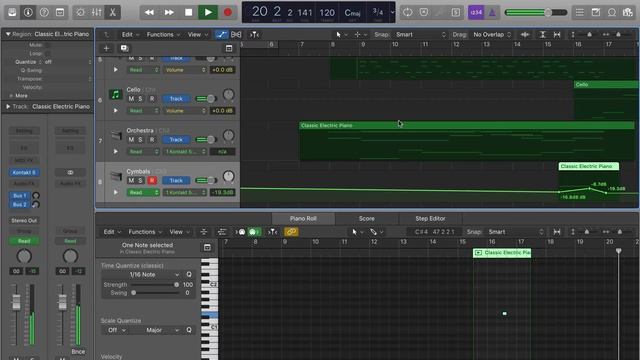The image size is (640, 360).
Task: Open the List Editors icon
Action: 580,12
